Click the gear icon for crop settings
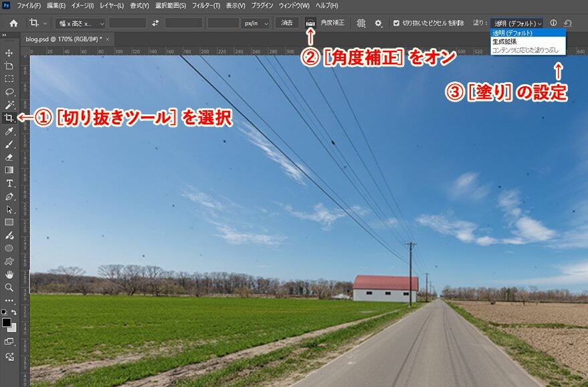The height and width of the screenshot is (387, 588). pos(377,22)
